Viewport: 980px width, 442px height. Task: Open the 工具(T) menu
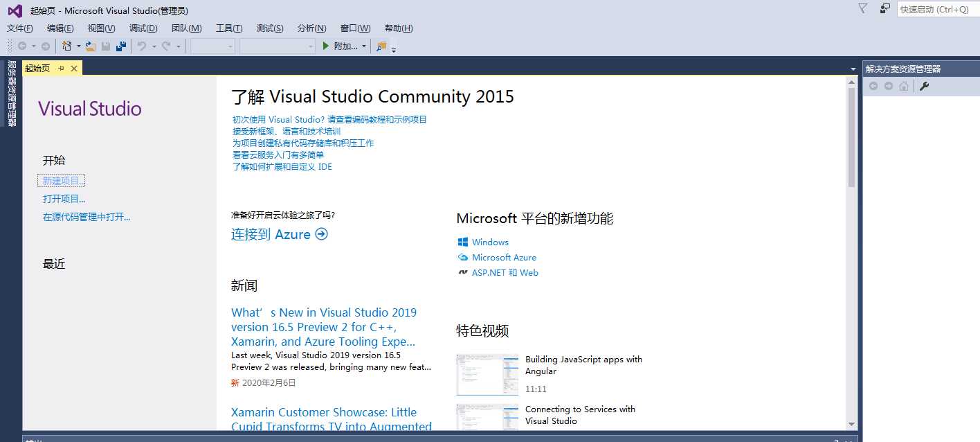click(x=229, y=28)
